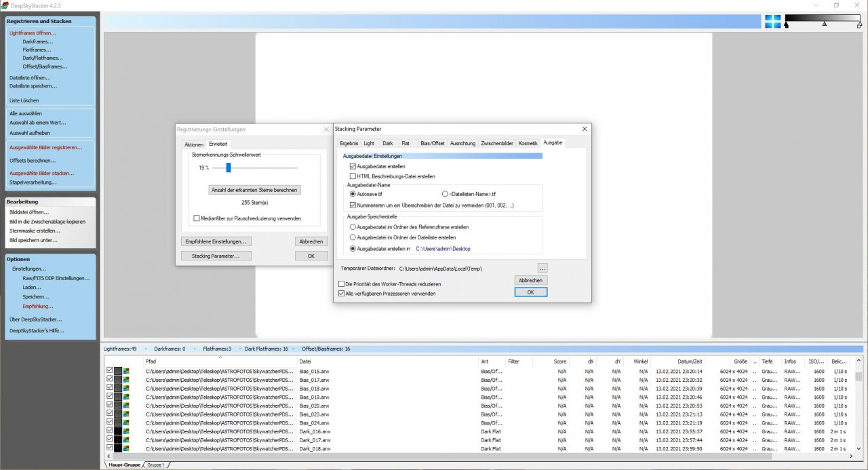Click the Sternerkennungs-Schwellenwert slider handle
The width and height of the screenshot is (868, 470).
click(x=229, y=168)
